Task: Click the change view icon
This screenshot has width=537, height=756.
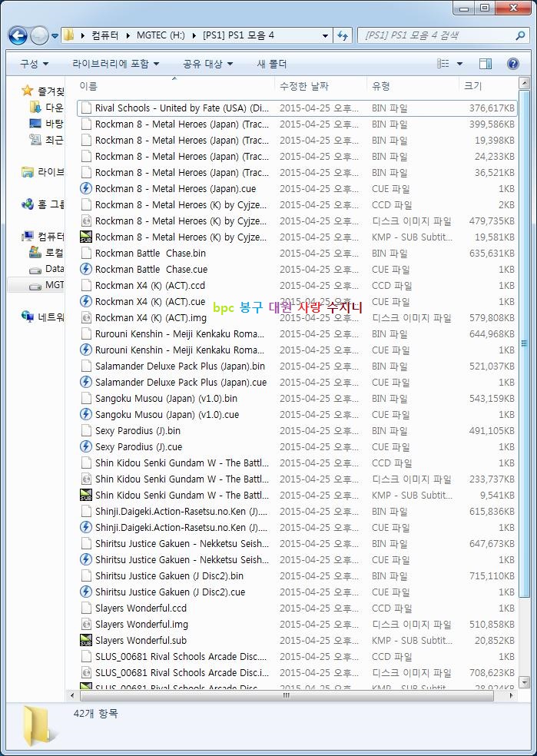Action: (443, 64)
